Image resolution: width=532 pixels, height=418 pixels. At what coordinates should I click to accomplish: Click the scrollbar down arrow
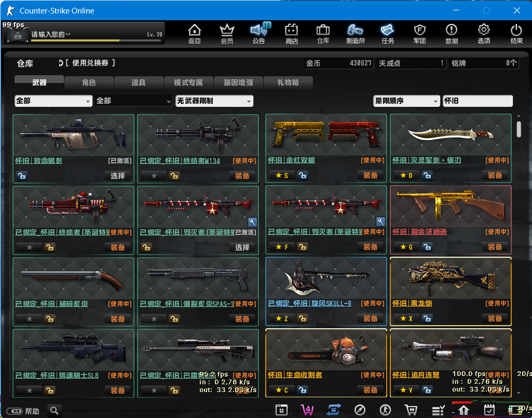(519, 393)
